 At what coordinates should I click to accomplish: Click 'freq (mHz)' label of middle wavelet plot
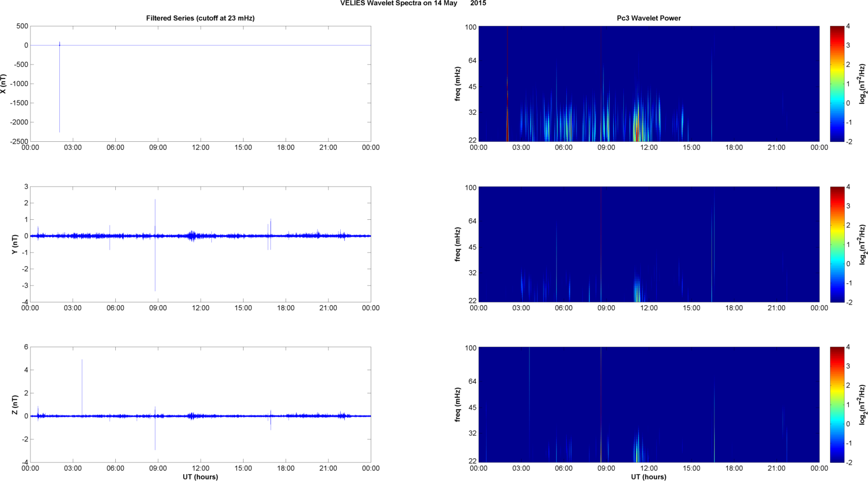(458, 244)
